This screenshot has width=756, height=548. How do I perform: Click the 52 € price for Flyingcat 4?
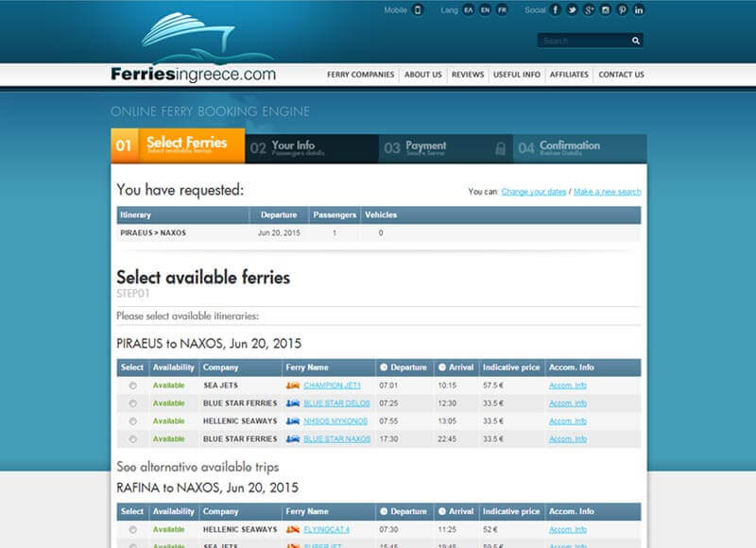click(x=490, y=530)
